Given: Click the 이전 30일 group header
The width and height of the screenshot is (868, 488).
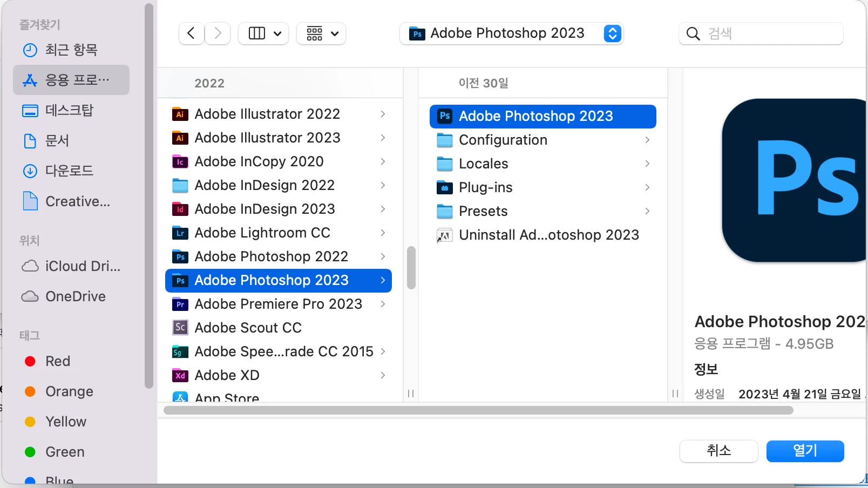Looking at the screenshot, I should [484, 83].
